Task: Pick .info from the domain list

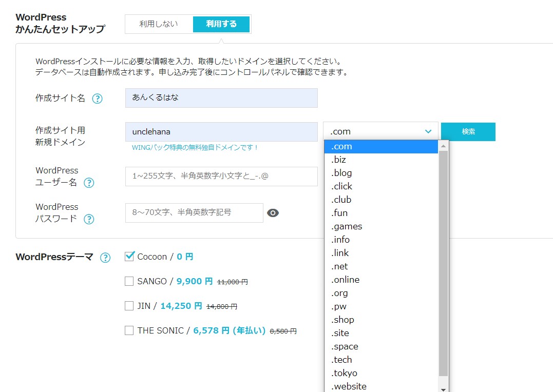Action: pyautogui.click(x=381, y=240)
